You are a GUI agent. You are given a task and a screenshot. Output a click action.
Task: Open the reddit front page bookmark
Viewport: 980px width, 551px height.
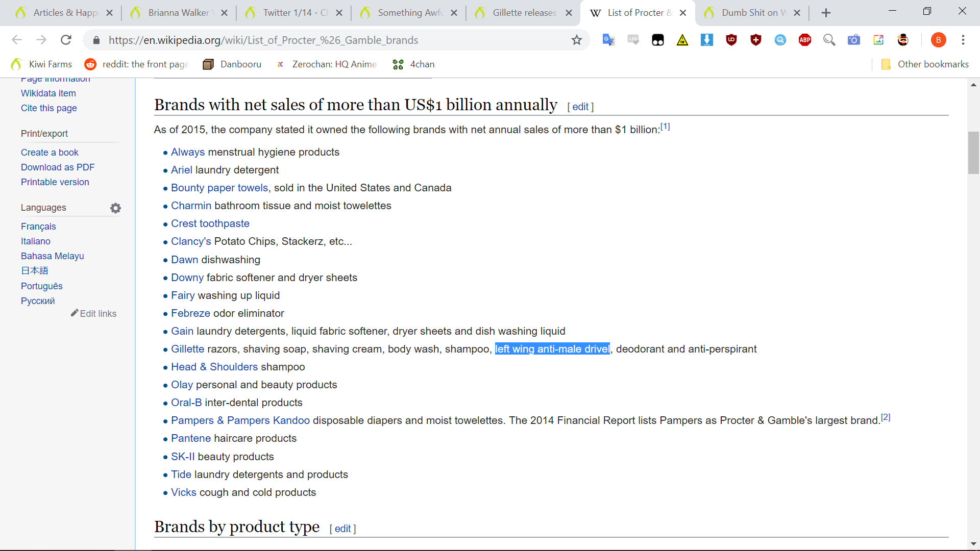point(137,64)
